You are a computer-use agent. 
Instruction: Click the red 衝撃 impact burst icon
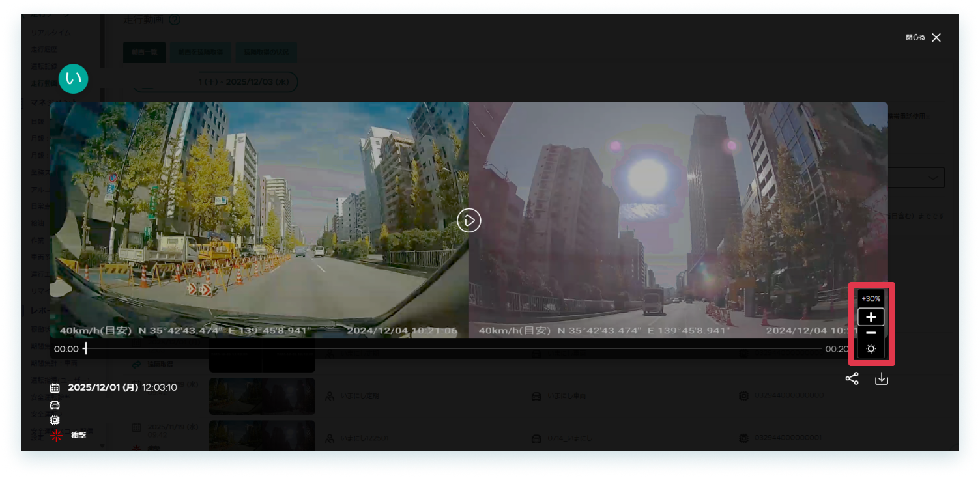(56, 436)
